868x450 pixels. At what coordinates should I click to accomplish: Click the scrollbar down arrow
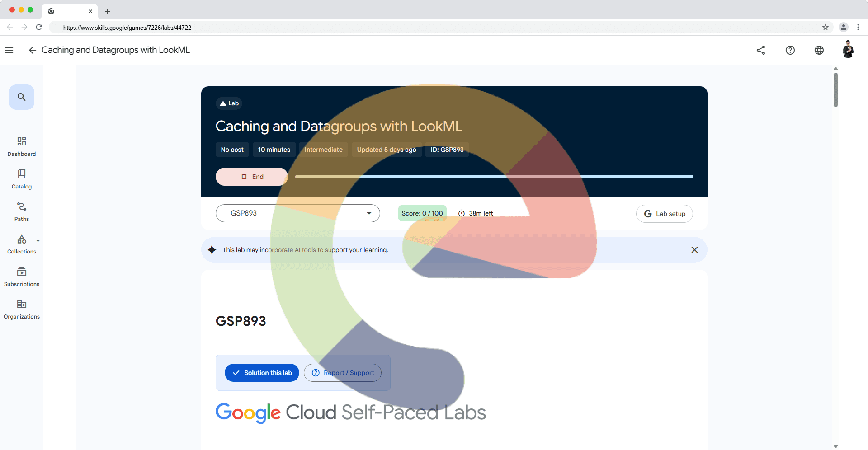pos(835,446)
